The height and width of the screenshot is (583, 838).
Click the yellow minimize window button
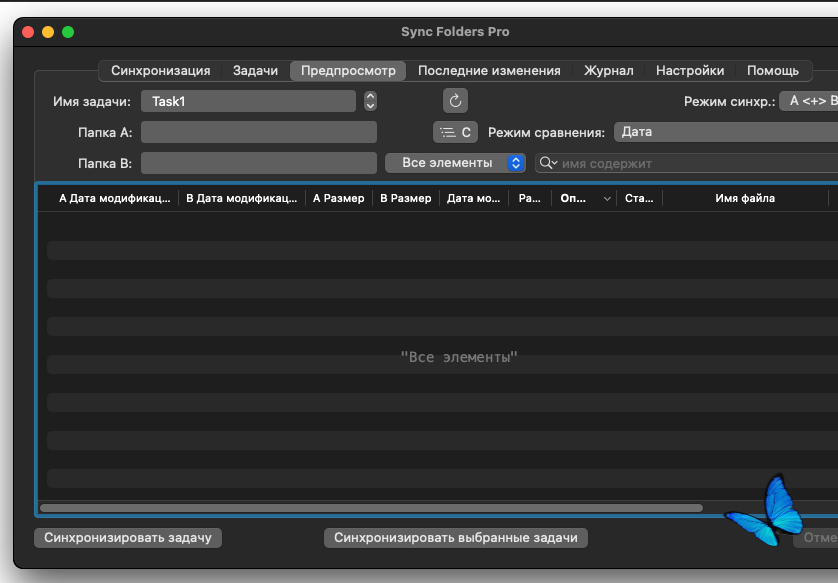tap(48, 32)
